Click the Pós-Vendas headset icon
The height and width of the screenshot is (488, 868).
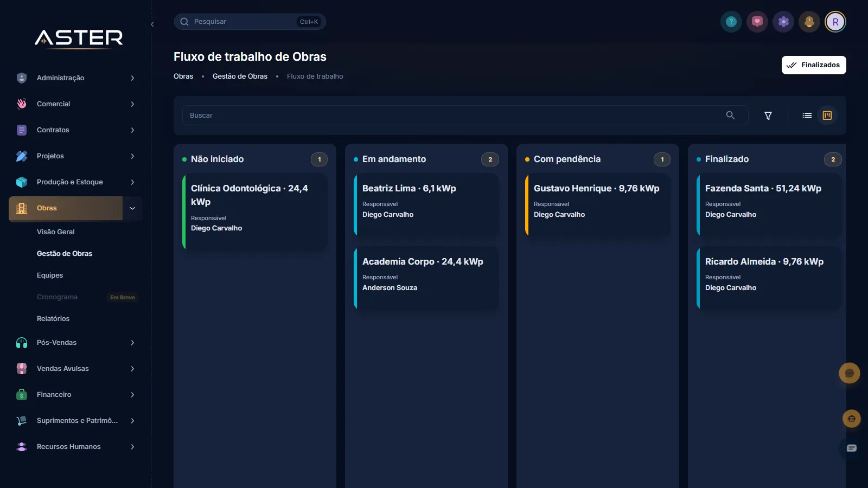22,343
